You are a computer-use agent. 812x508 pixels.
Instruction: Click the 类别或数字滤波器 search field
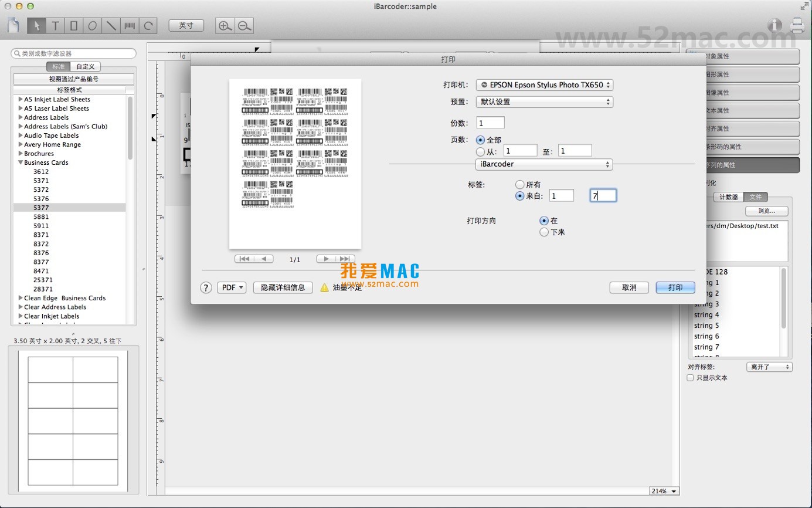coord(74,53)
